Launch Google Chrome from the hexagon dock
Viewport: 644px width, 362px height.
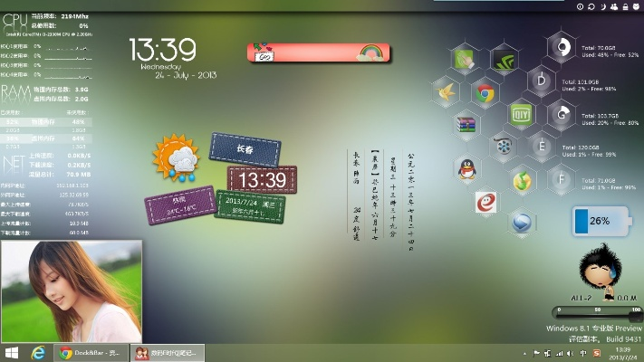tap(485, 92)
